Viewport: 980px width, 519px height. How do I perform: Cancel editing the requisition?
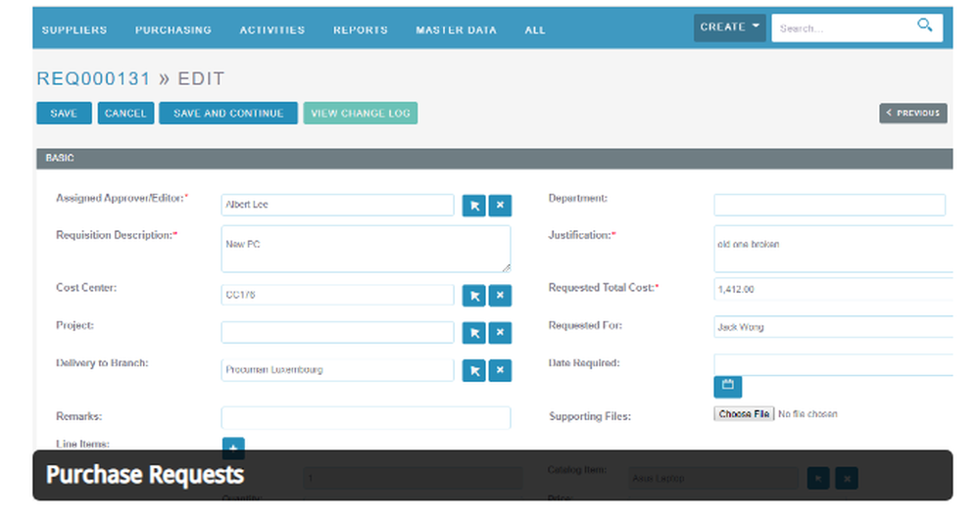[x=125, y=113]
